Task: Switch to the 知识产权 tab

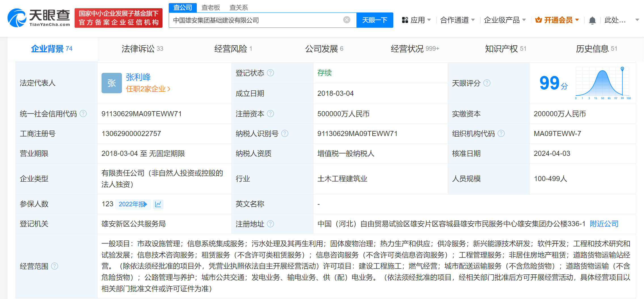Action: pyautogui.click(x=505, y=49)
